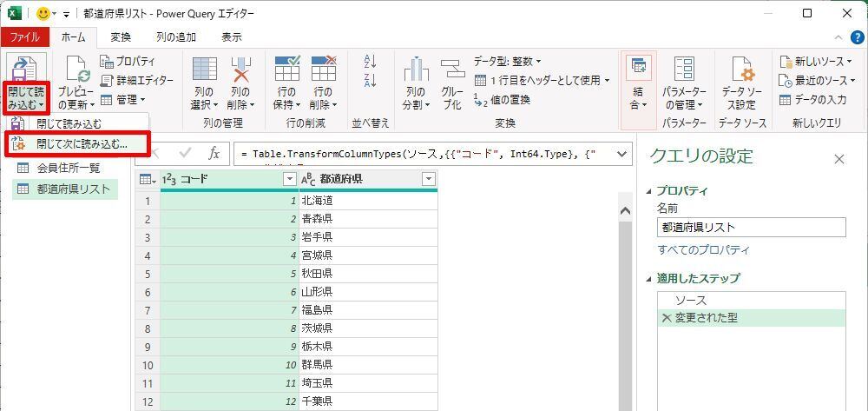Click the up arrow of the vertical scrollbar
The height and width of the screenshot is (411, 868).
click(626, 210)
